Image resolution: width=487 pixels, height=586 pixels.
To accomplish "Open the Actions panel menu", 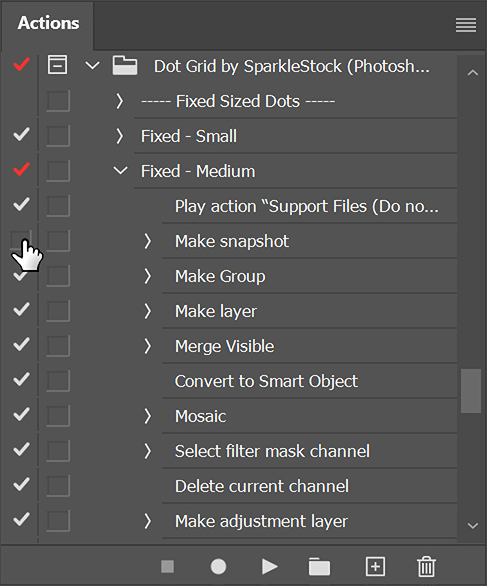I will pos(466,25).
